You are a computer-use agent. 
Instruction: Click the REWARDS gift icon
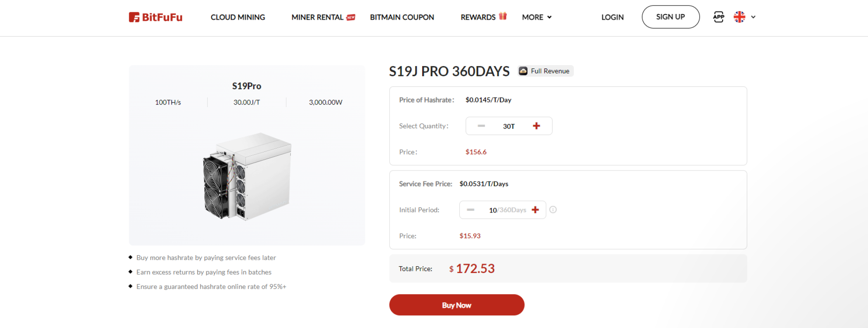point(503,16)
